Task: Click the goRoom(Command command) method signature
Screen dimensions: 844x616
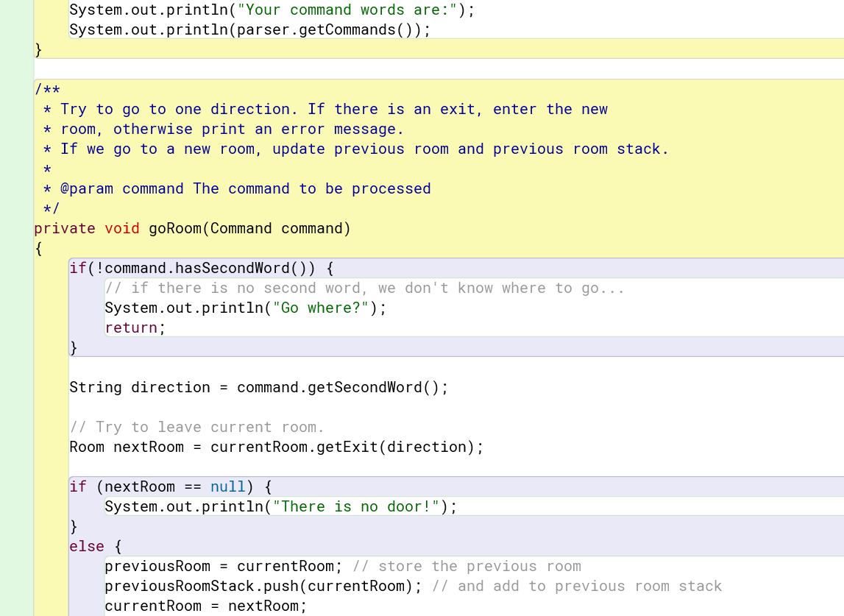Action: pyautogui.click(x=192, y=229)
